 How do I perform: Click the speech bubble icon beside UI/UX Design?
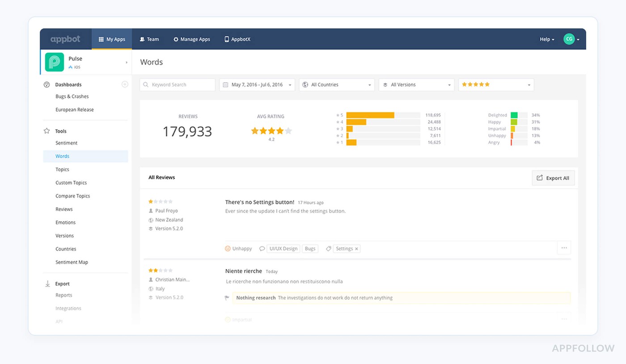[x=262, y=248]
